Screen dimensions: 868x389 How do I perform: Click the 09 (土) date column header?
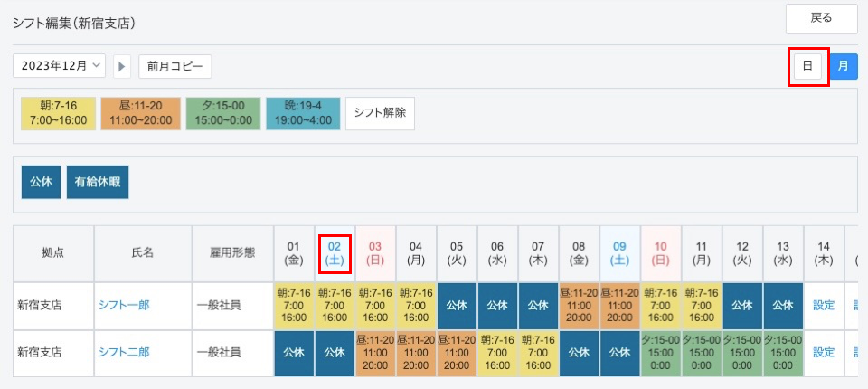pyautogui.click(x=619, y=252)
